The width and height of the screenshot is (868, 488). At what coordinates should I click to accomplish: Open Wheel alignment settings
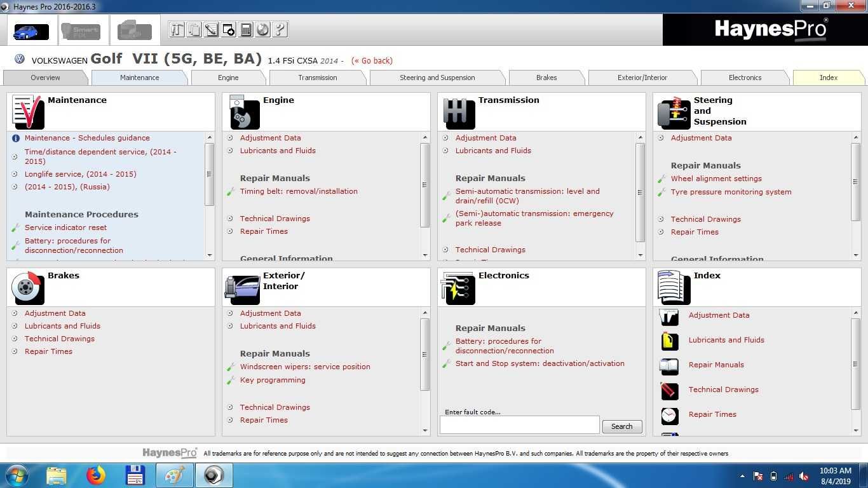point(716,179)
